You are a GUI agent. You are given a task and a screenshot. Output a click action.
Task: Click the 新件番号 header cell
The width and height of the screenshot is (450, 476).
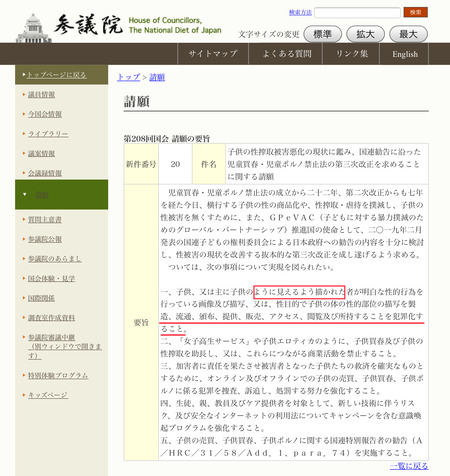click(141, 164)
